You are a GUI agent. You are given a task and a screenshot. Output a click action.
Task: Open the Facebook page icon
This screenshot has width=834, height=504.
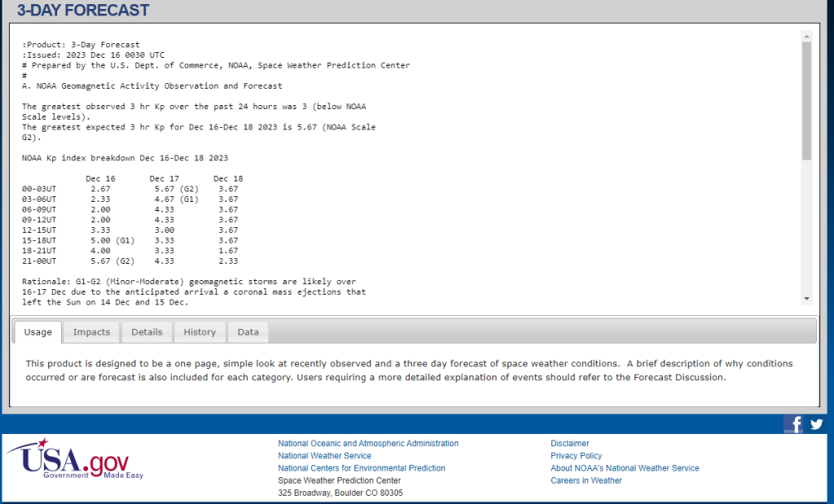(x=793, y=423)
